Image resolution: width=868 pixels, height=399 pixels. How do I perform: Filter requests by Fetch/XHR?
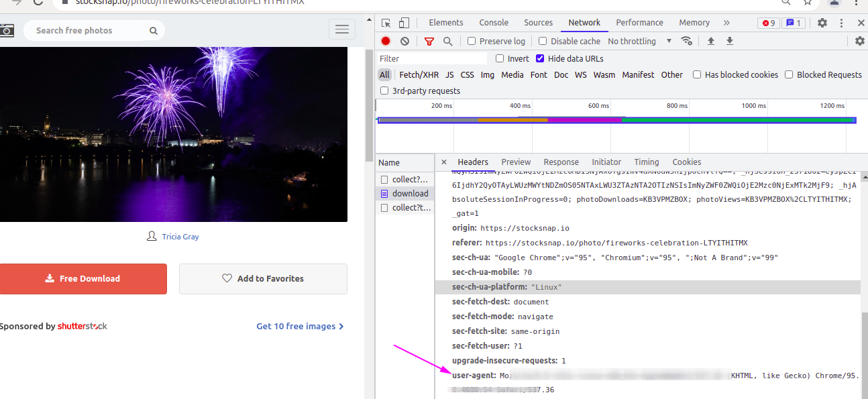(x=419, y=74)
